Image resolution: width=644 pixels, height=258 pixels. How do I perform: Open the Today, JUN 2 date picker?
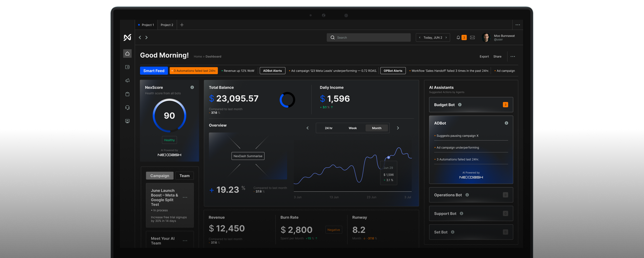(433, 38)
